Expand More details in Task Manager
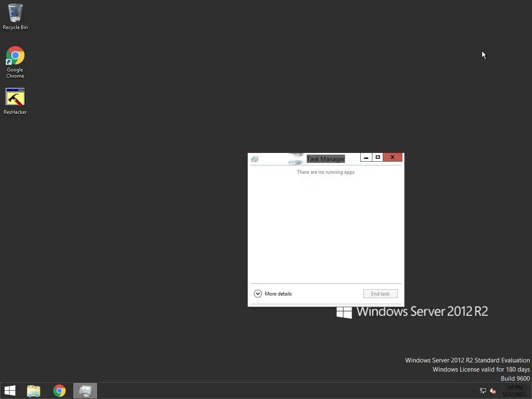The height and width of the screenshot is (399, 532). click(273, 293)
